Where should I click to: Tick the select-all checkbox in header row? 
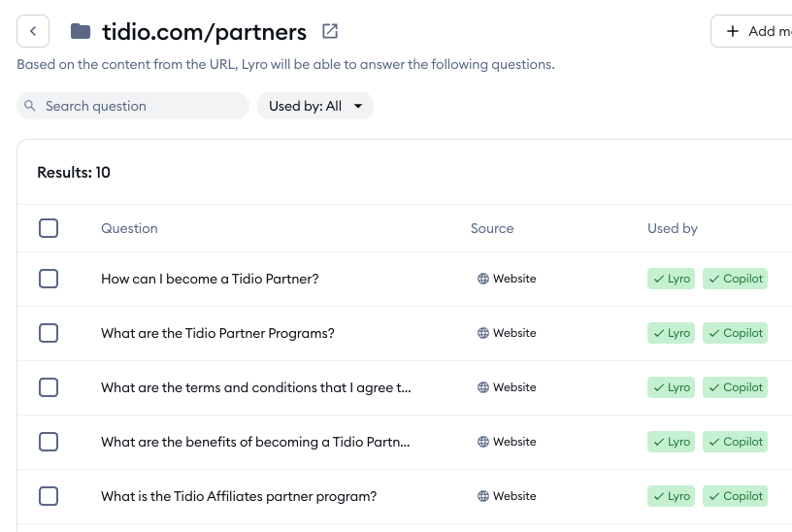pos(49,228)
